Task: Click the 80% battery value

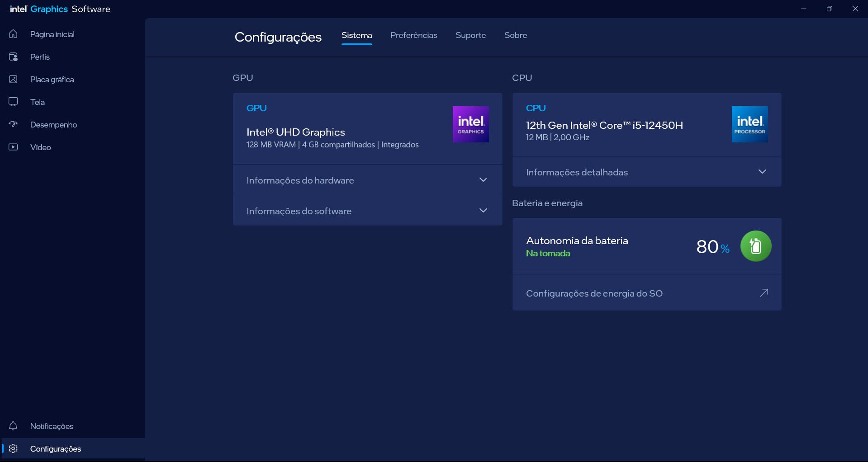Action: (x=713, y=247)
